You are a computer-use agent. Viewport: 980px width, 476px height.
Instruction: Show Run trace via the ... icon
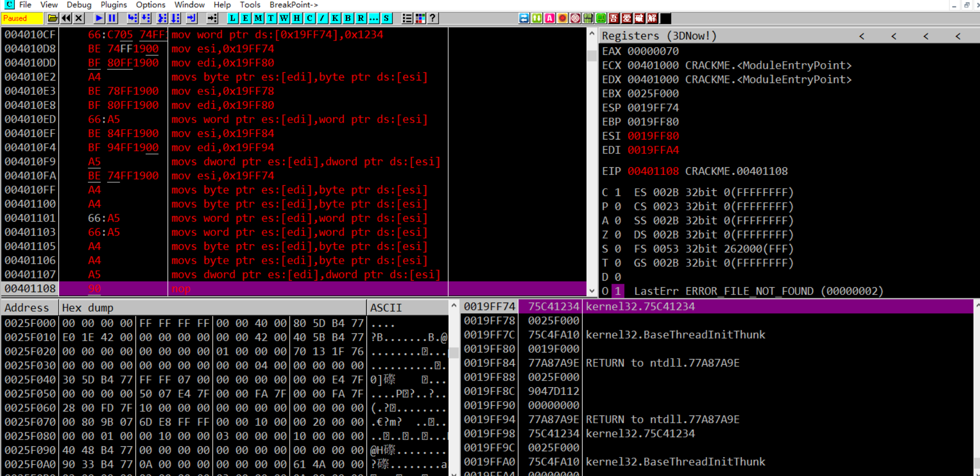pos(374,18)
